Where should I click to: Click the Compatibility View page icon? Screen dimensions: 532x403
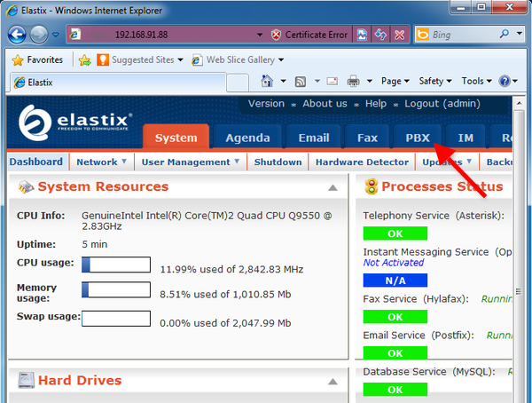[x=362, y=35]
